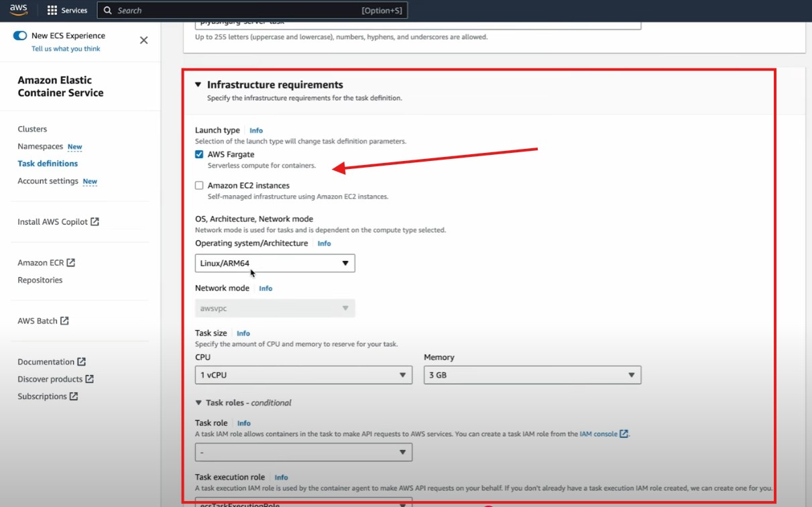Toggle the New ECS Experience switch
The image size is (812, 507).
[x=20, y=36]
